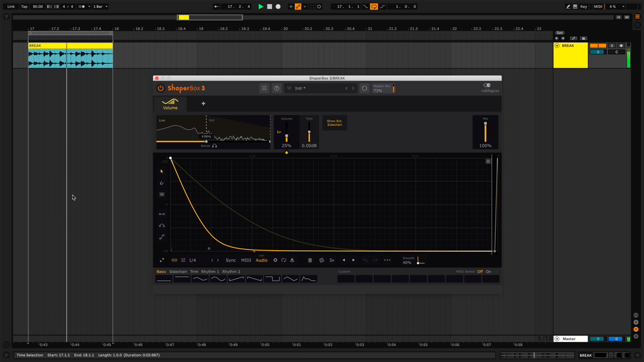Open the Volume shaper tab

pos(170,104)
